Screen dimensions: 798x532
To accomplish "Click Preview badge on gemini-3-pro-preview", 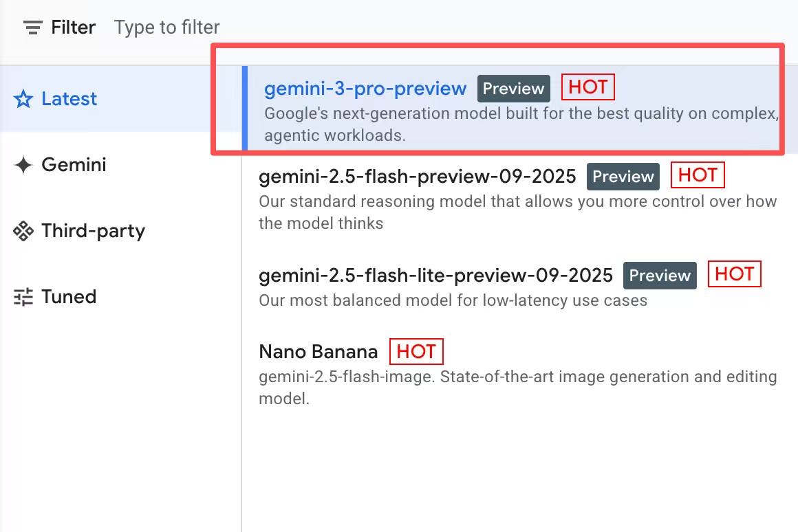I will coord(513,89).
